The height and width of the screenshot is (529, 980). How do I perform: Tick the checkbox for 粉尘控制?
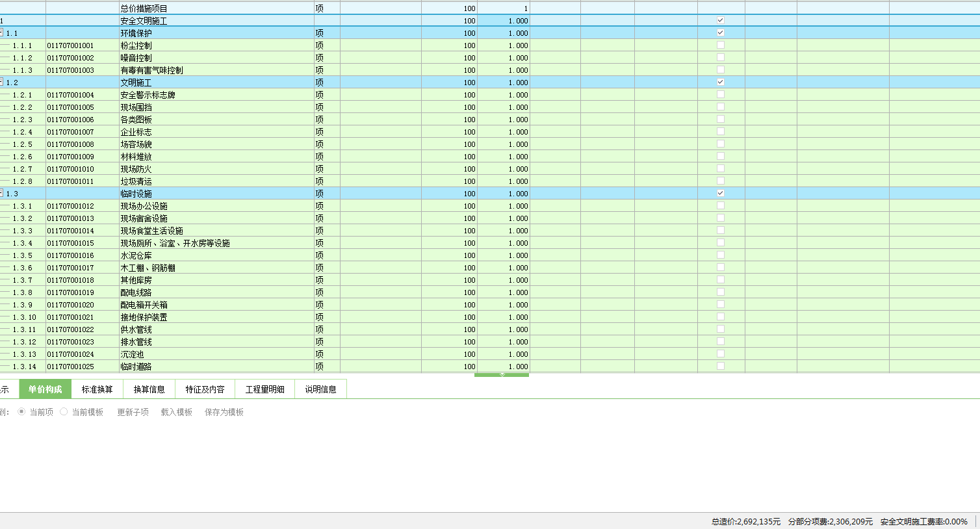point(721,45)
